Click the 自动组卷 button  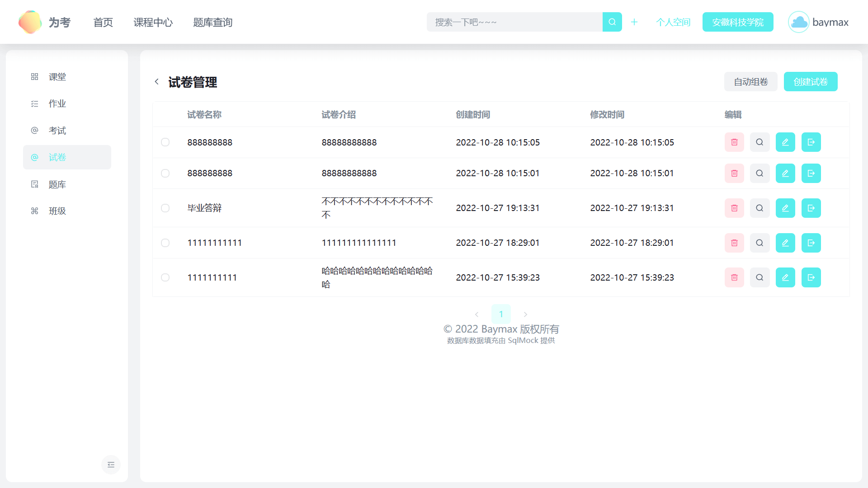[x=750, y=82]
